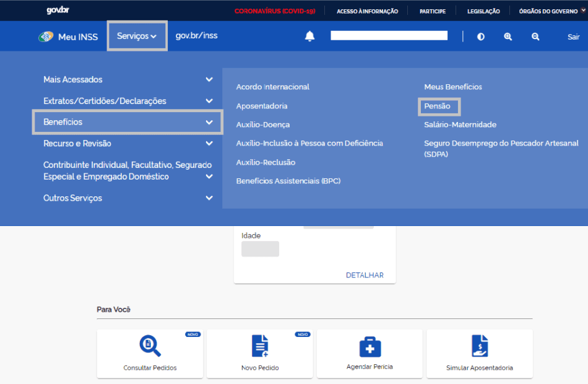
Task: Open the Novo Pedido card
Action: [x=260, y=354]
